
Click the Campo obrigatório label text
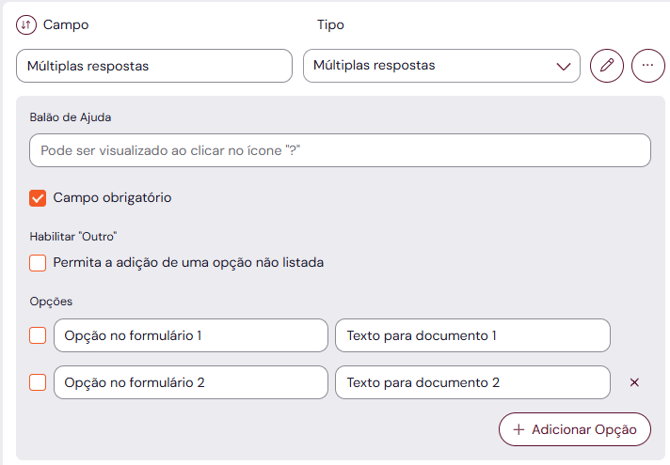point(112,198)
